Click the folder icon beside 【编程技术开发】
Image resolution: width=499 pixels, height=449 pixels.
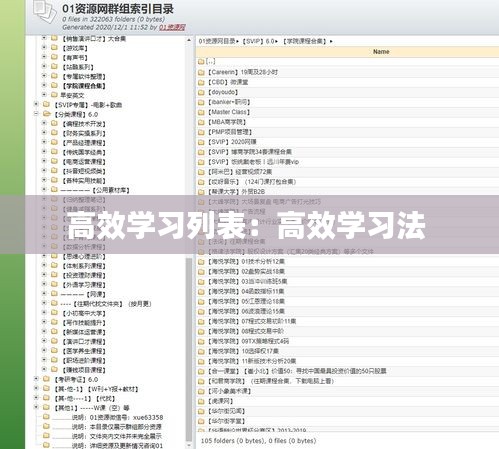click(54, 123)
